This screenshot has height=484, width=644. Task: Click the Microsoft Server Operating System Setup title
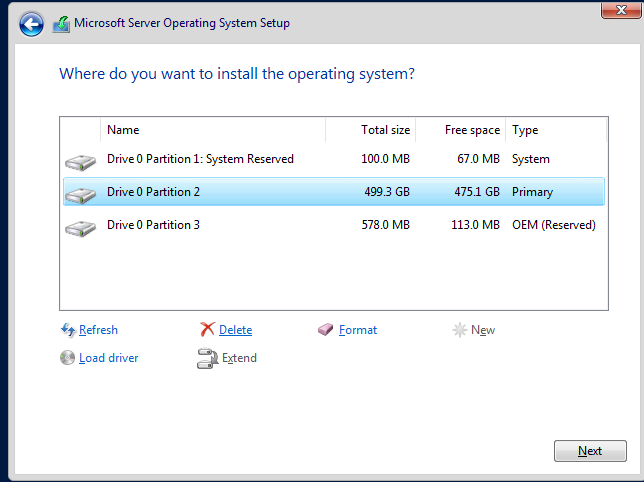(182, 23)
